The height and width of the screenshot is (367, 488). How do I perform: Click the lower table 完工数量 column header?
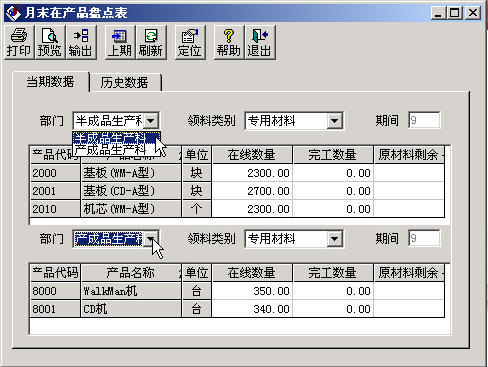tap(332, 273)
